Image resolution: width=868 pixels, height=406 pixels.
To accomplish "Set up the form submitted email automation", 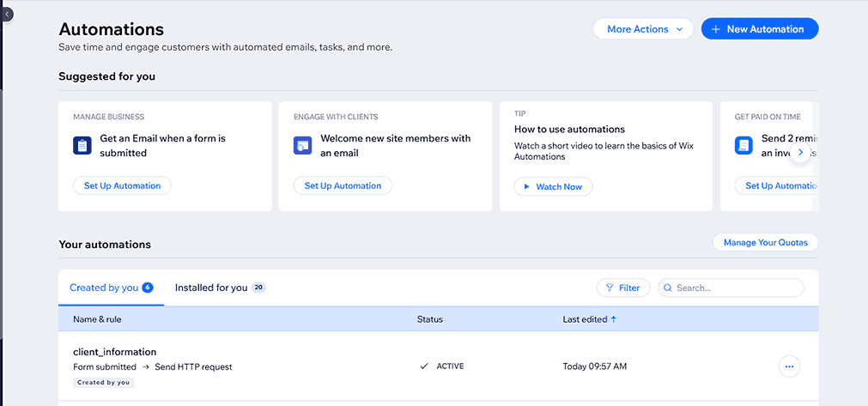I will coord(122,185).
